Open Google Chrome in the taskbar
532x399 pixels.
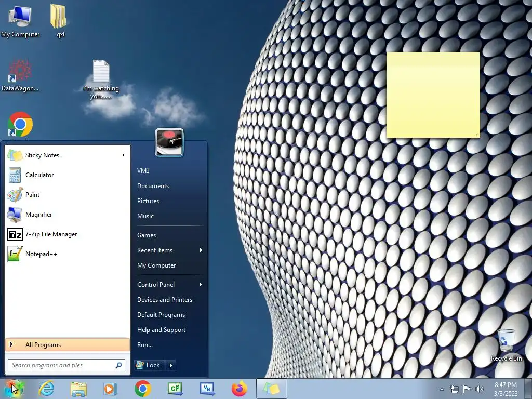[142, 389]
